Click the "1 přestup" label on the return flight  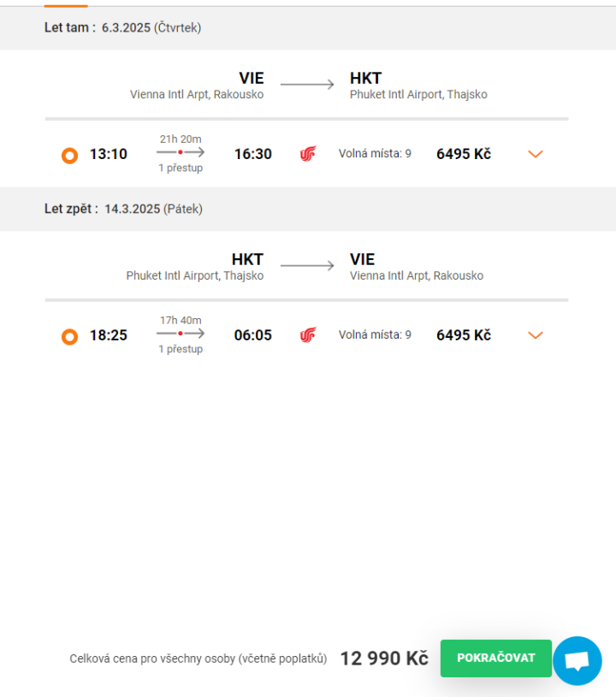pos(181,349)
